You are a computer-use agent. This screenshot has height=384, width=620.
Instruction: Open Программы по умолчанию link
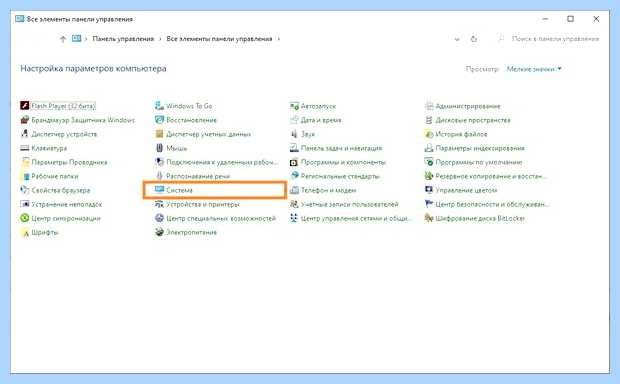tap(479, 162)
